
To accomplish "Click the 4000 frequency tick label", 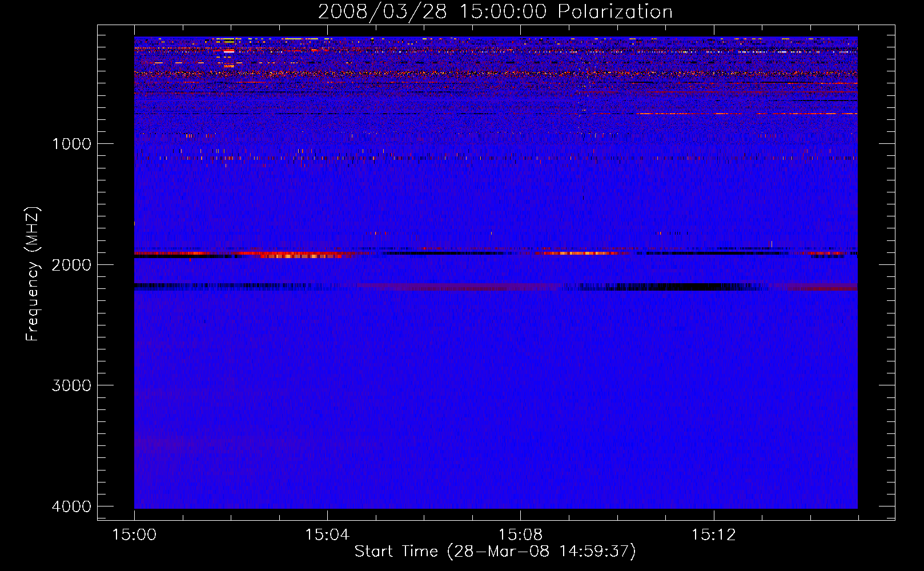I will pos(71,506).
